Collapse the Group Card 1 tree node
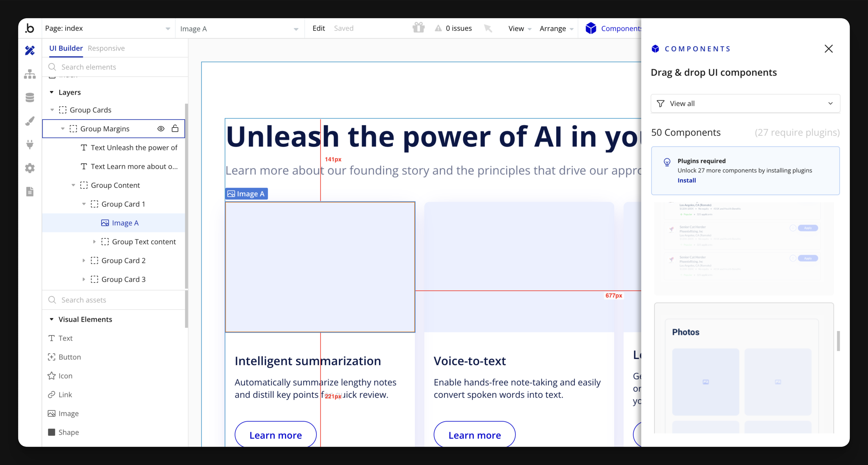Viewport: 868px width, 465px height. pyautogui.click(x=84, y=204)
